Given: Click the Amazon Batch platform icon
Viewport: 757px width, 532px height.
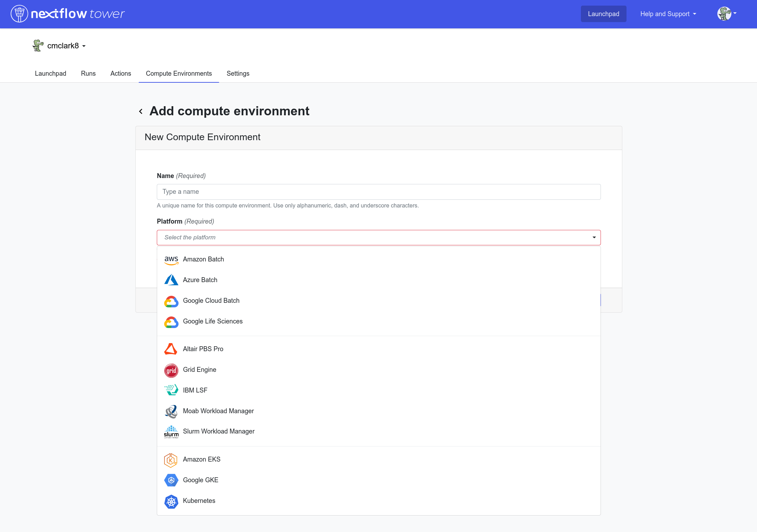Looking at the screenshot, I should point(170,259).
